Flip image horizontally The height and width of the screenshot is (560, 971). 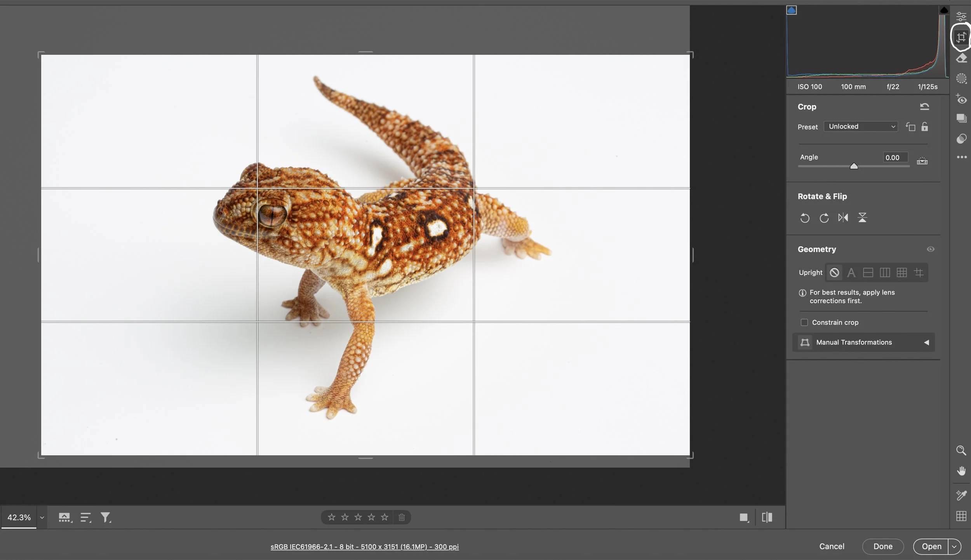843,218
